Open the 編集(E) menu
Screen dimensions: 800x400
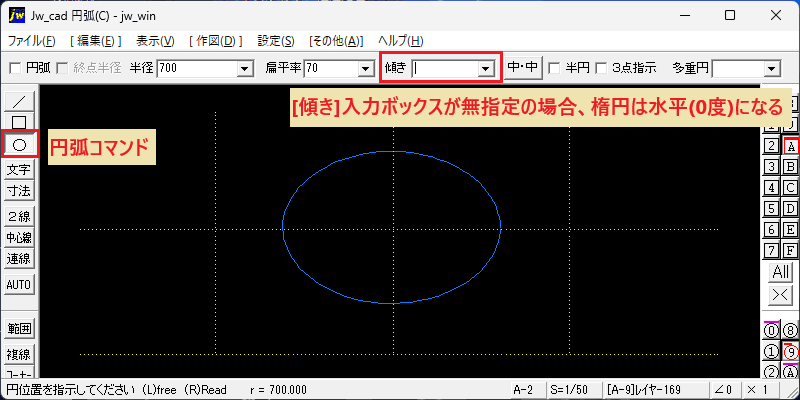(x=95, y=41)
